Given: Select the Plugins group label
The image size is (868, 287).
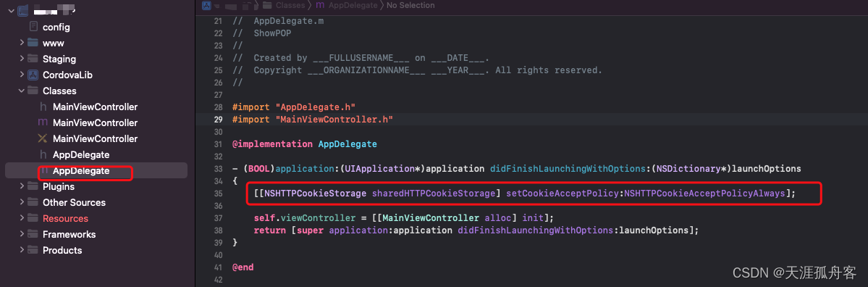Looking at the screenshot, I should coord(59,187).
